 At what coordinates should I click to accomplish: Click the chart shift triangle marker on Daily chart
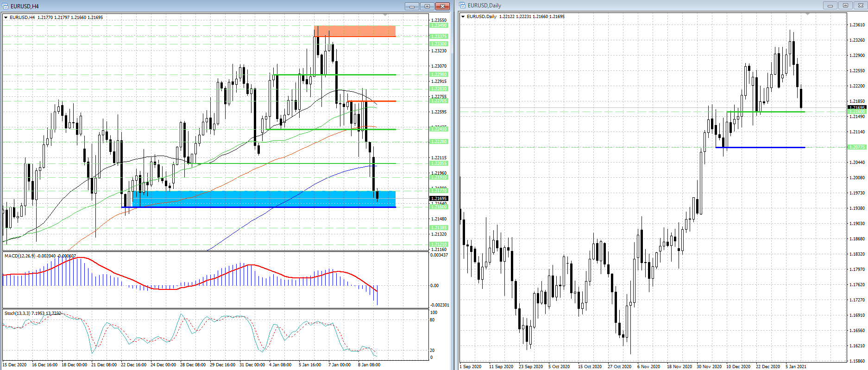(808, 14)
